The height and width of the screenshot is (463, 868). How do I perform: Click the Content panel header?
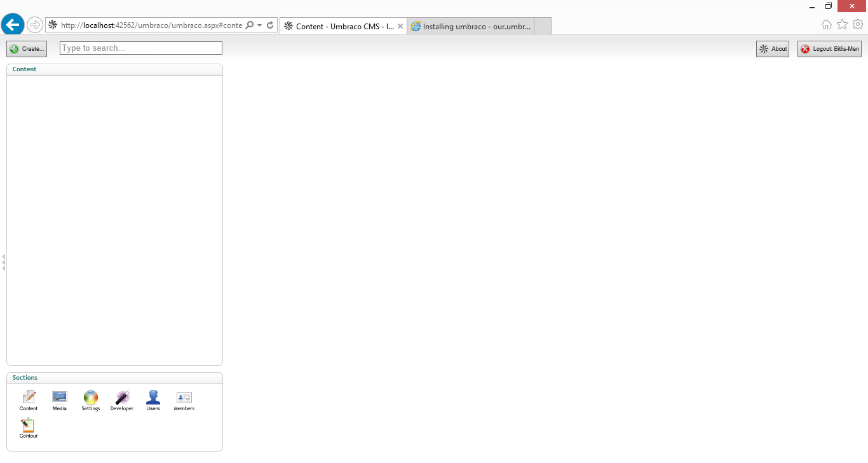114,69
